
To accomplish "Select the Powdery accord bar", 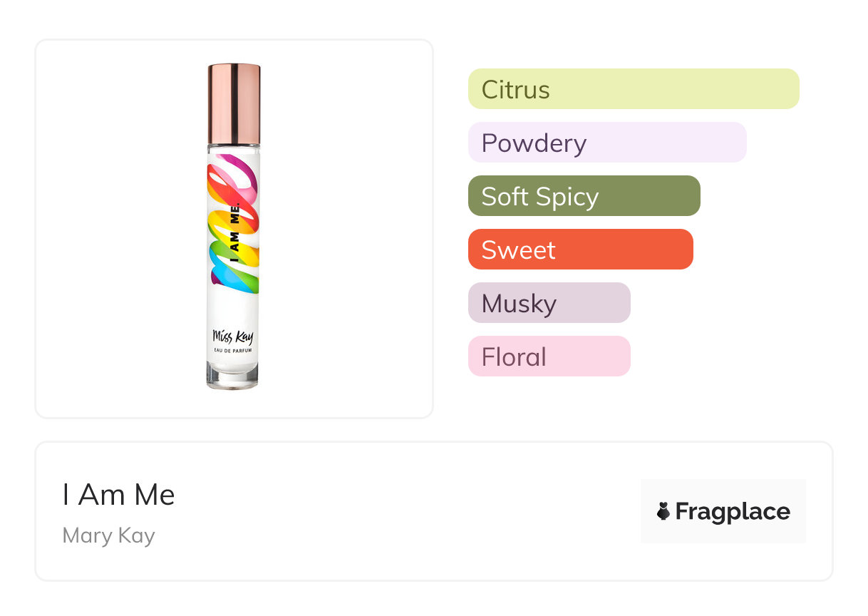I will (x=606, y=143).
